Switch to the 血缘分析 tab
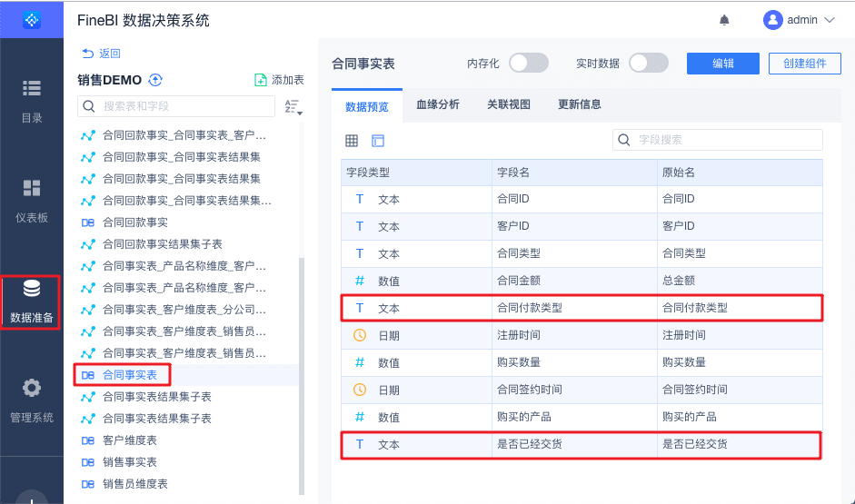Screen dimensions: 855x504 coord(438,104)
